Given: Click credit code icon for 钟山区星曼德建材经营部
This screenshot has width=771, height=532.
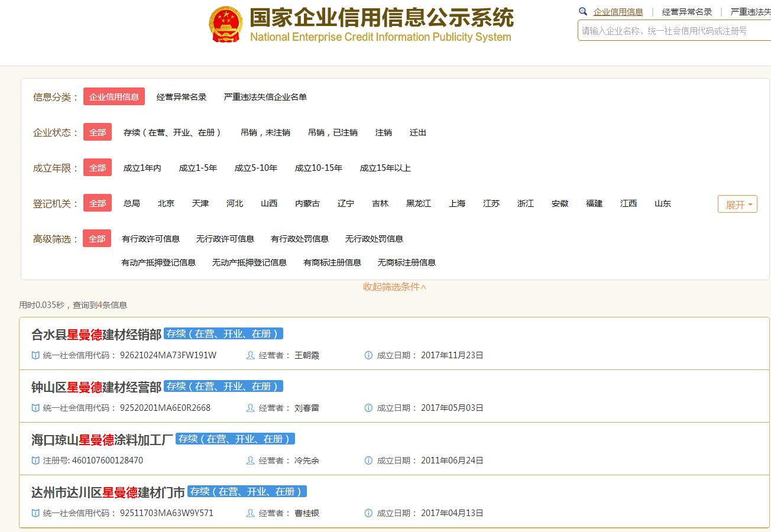Looking at the screenshot, I should pyautogui.click(x=35, y=408).
